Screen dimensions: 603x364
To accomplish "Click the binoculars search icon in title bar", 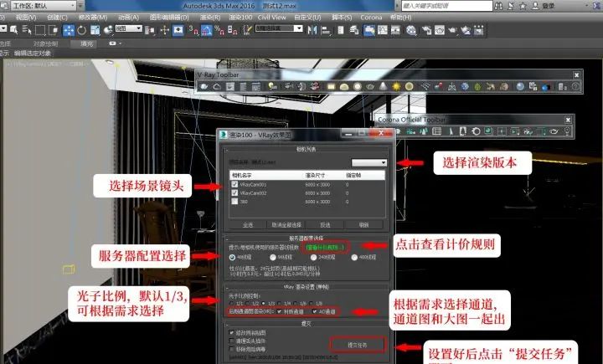I will 498,5.
